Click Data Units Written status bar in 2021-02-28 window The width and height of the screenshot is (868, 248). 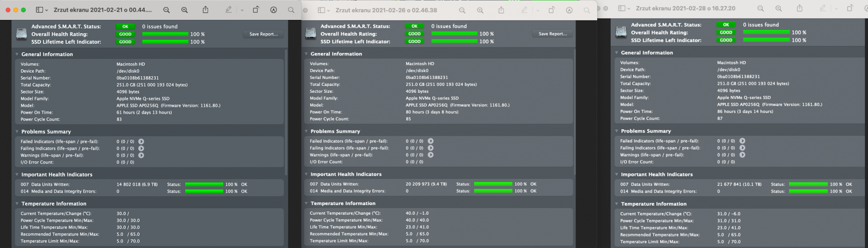tap(808, 184)
